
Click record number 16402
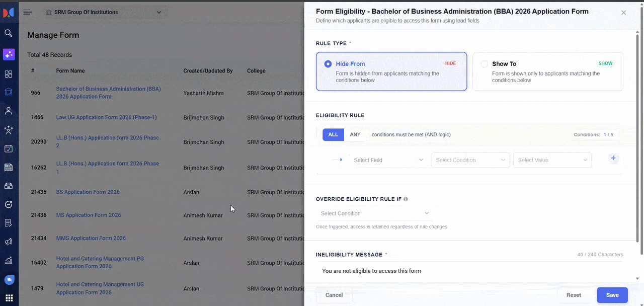click(39, 263)
